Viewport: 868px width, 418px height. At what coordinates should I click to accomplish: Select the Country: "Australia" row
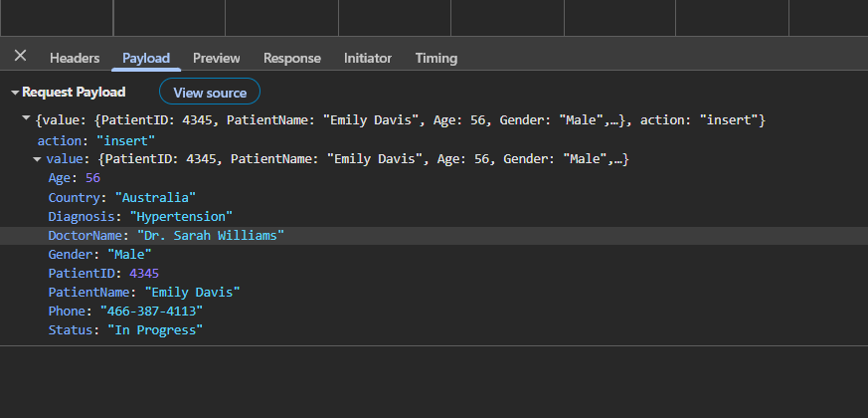tap(434, 197)
